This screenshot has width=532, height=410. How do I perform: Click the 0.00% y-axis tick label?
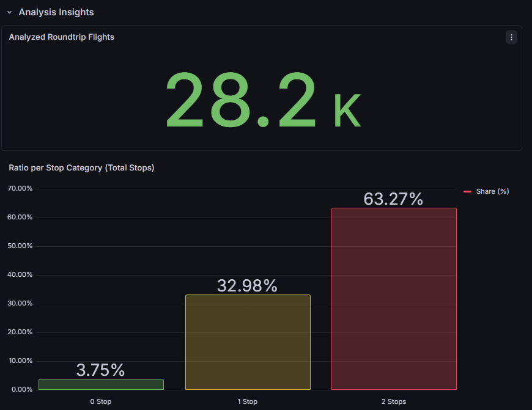pos(21,389)
